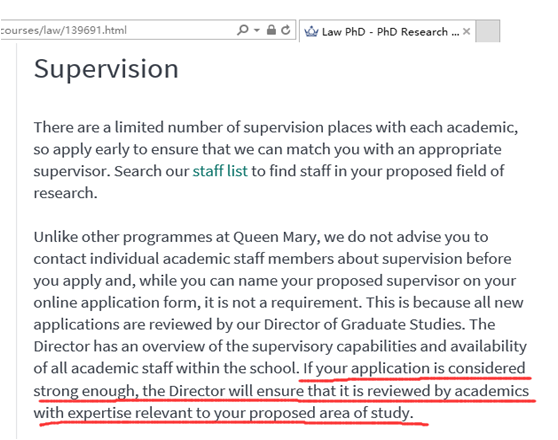The width and height of the screenshot is (558, 440).
Task: Open the address bar search dropdown arrow
Action: click(x=257, y=31)
